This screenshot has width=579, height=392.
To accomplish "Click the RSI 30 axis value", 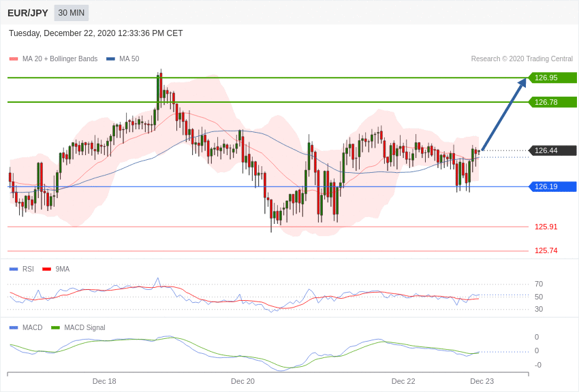I will click(x=539, y=309).
